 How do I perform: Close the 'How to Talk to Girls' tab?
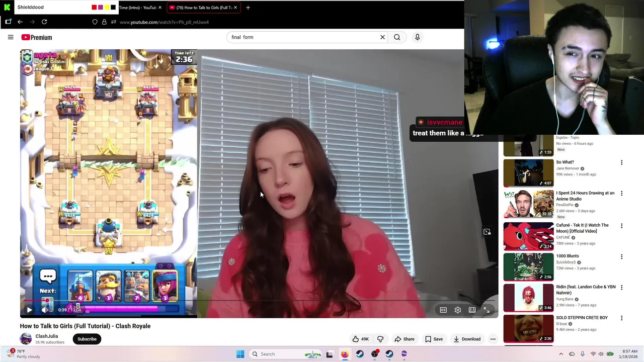pos(235,8)
